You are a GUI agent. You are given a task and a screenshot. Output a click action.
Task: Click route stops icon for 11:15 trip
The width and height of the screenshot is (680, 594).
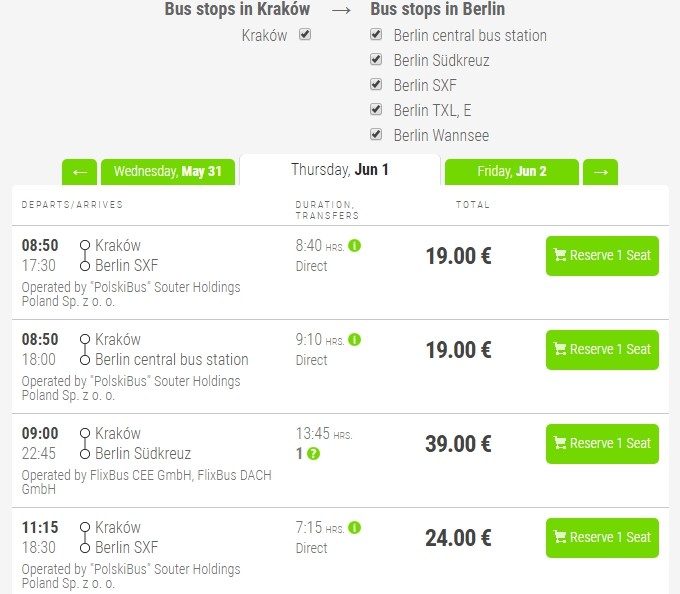(x=85, y=537)
